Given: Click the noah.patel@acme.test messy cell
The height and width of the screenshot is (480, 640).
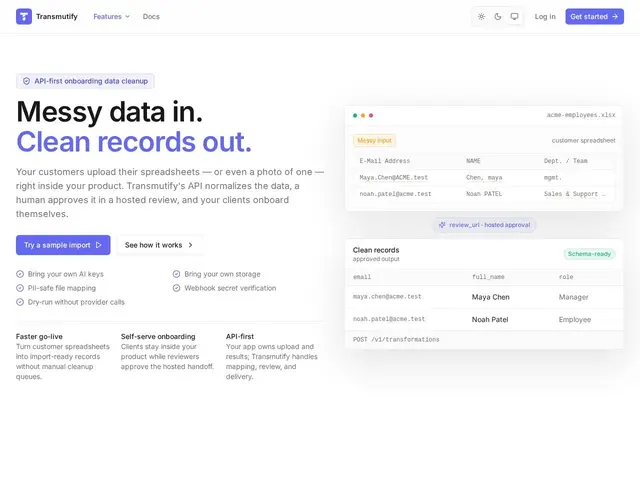Looking at the screenshot, I should pyautogui.click(x=395, y=194).
